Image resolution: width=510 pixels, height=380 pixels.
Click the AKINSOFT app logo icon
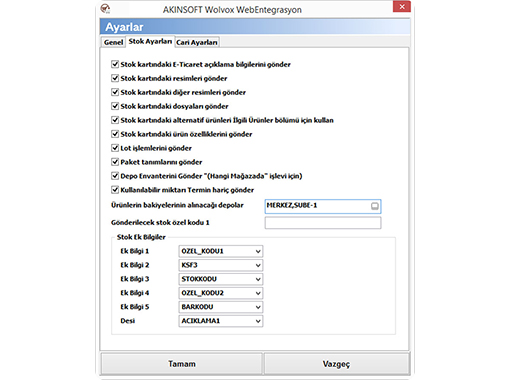105,9
